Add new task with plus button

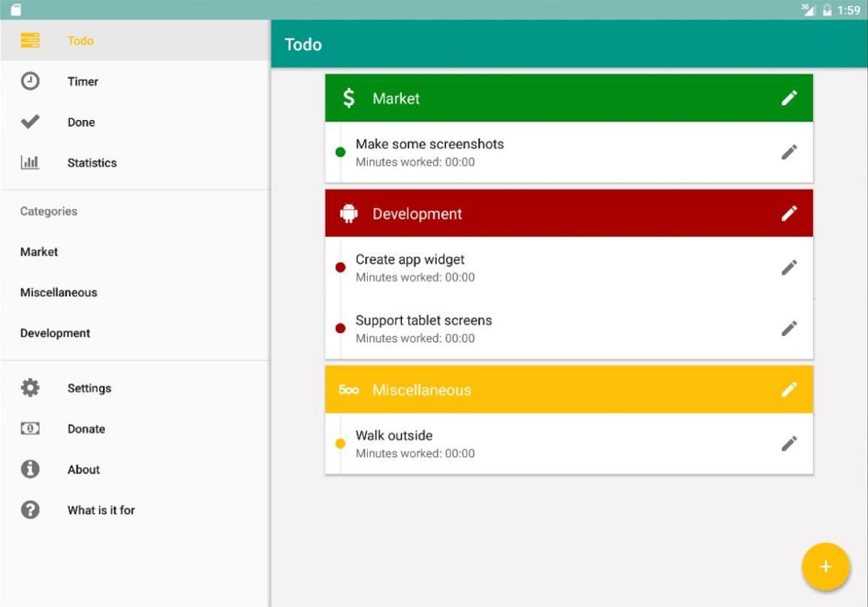tap(825, 566)
